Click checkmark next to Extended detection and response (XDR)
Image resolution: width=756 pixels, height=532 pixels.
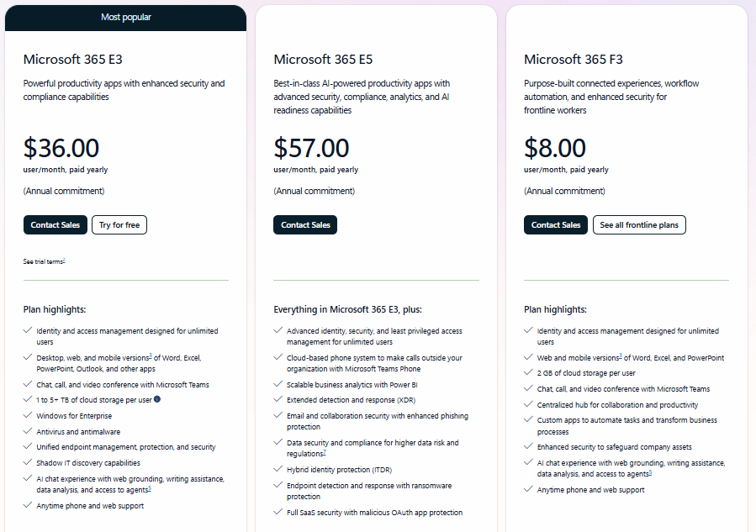click(x=278, y=399)
